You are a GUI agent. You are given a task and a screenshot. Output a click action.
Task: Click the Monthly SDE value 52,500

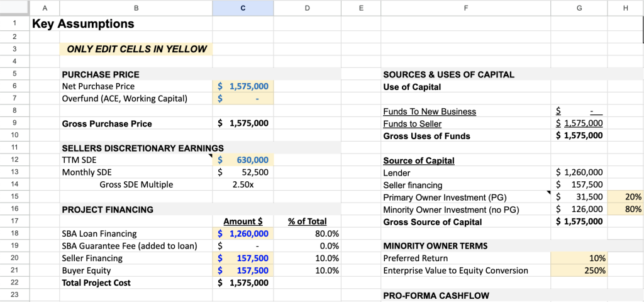[243, 172]
